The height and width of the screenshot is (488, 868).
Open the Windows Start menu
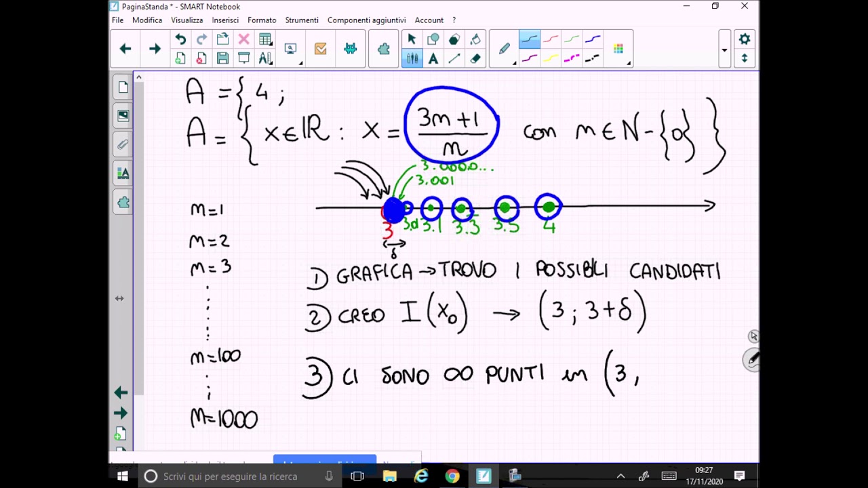[123, 476]
